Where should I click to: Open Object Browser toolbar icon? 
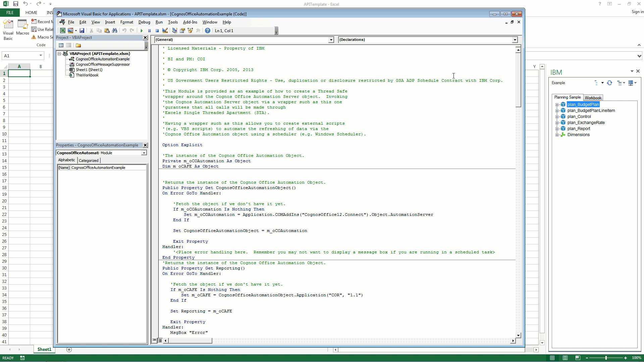pyautogui.click(x=190, y=31)
